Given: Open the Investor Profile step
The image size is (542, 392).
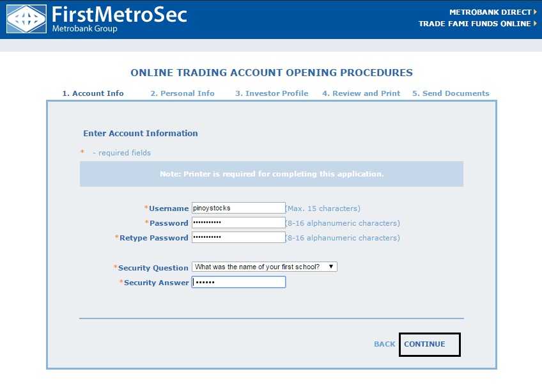Looking at the screenshot, I should coord(270,93).
